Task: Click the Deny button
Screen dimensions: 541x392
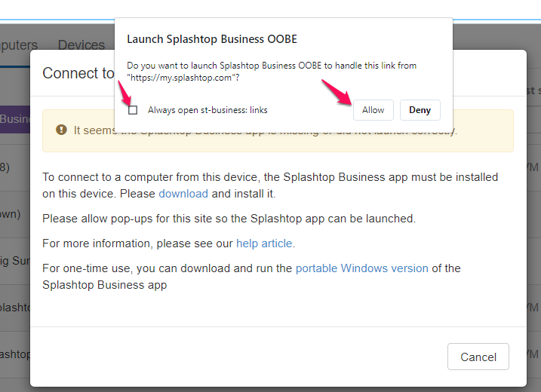Action: (x=420, y=110)
